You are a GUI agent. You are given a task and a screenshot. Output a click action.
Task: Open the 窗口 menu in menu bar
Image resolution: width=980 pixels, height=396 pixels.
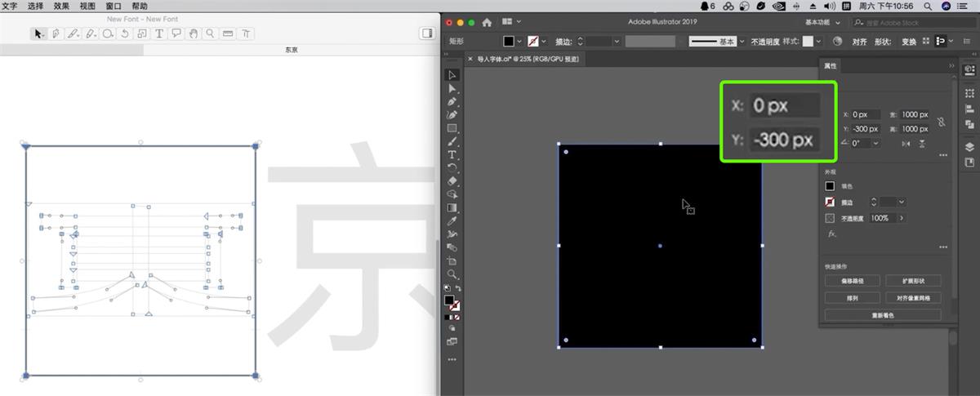(x=114, y=6)
